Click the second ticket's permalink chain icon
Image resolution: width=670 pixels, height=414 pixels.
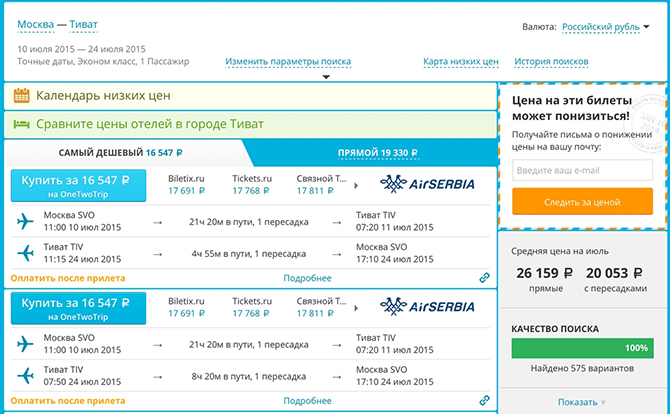point(484,401)
